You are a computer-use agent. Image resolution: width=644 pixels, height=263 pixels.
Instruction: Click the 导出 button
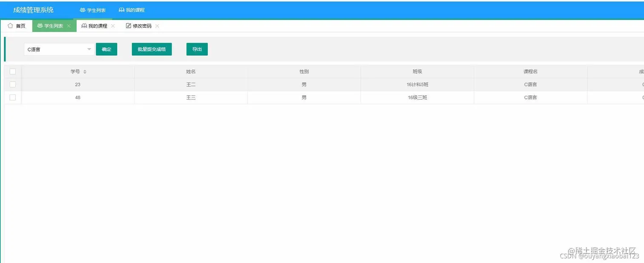coord(197,49)
